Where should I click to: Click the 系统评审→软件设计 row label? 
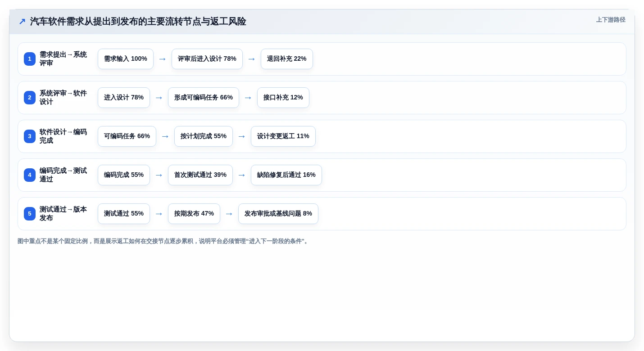point(63,98)
